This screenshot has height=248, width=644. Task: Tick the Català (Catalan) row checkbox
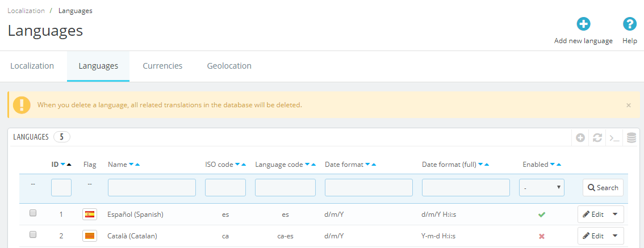33,235
